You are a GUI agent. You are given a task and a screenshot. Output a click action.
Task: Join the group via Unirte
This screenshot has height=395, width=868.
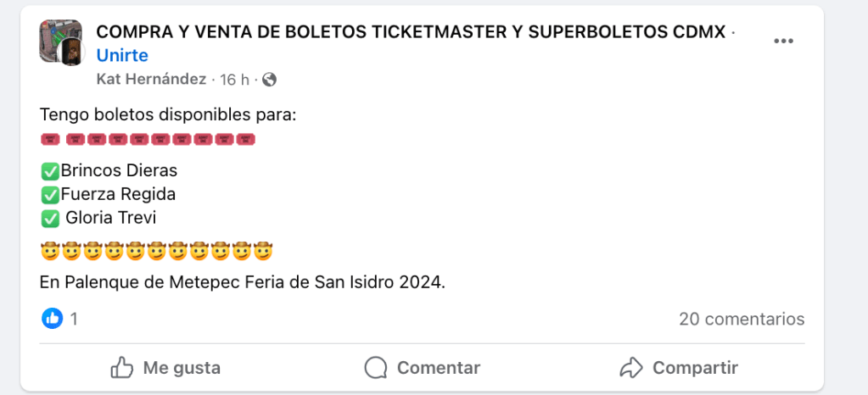point(122,55)
